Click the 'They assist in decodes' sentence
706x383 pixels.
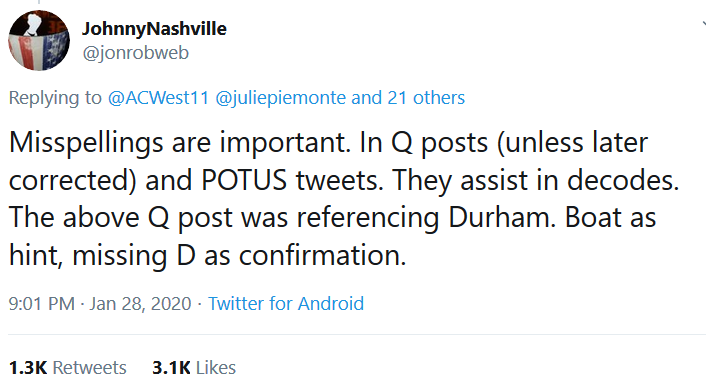536,180
